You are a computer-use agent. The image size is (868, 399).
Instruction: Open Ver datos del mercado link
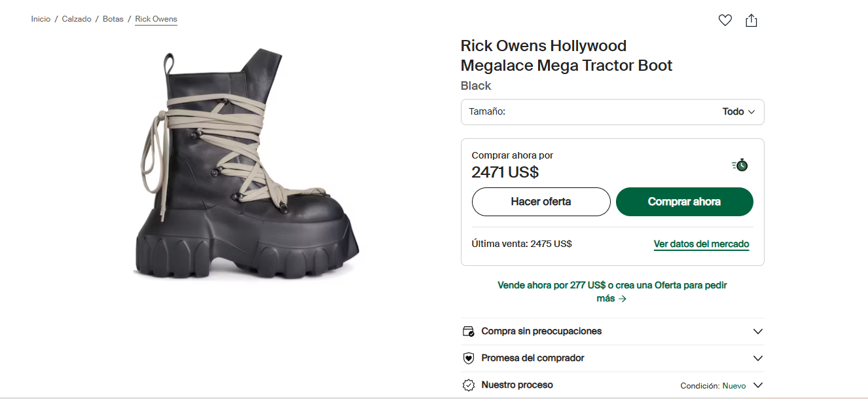pyautogui.click(x=701, y=244)
